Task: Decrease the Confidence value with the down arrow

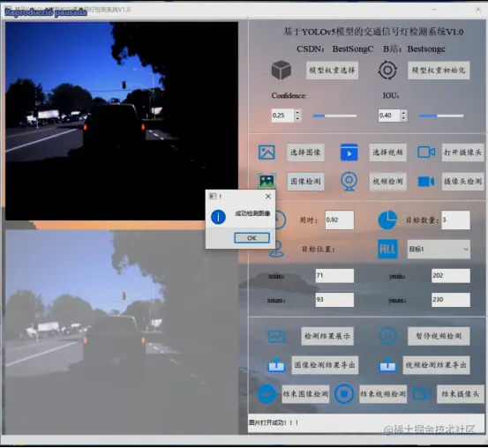Action: click(x=297, y=118)
